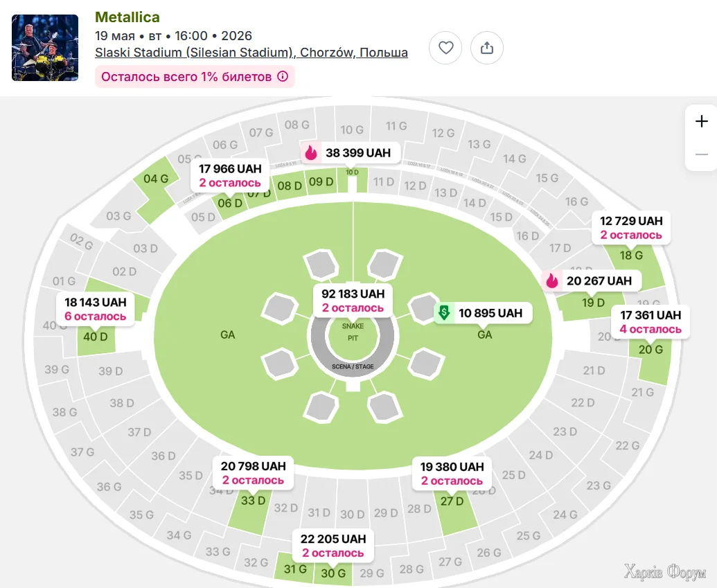The height and width of the screenshot is (588, 717).
Task: Select the 92 183 UAH Snake Pit price
Action: tap(353, 300)
